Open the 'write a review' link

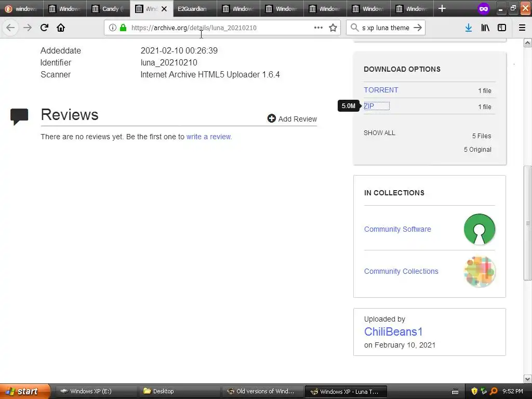click(x=209, y=137)
